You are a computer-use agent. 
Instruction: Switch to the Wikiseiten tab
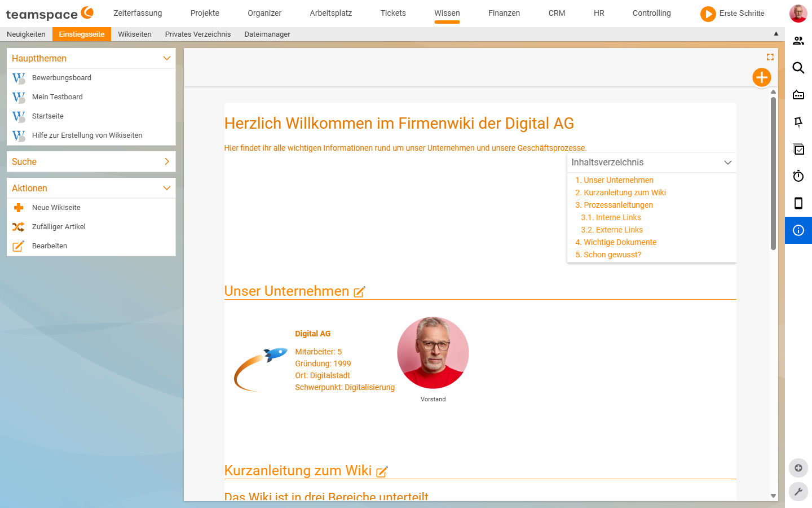[x=135, y=34]
